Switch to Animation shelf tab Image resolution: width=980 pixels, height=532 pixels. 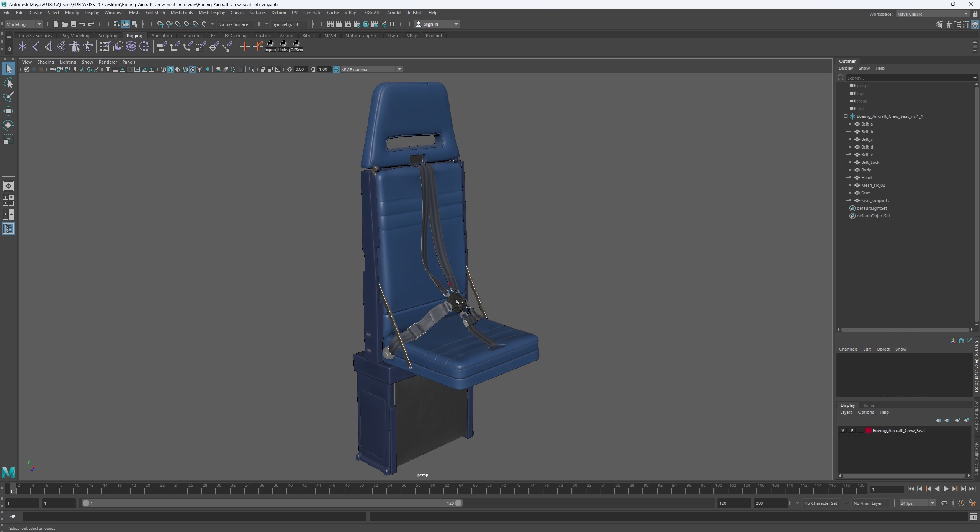[162, 36]
